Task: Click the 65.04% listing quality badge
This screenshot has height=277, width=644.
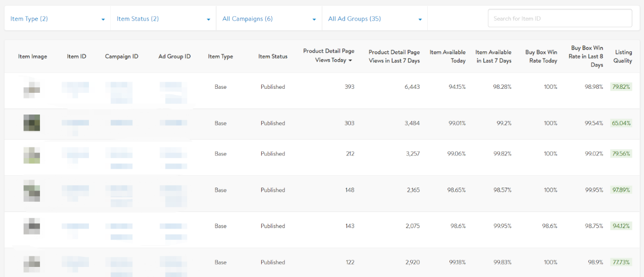Action: click(x=621, y=123)
